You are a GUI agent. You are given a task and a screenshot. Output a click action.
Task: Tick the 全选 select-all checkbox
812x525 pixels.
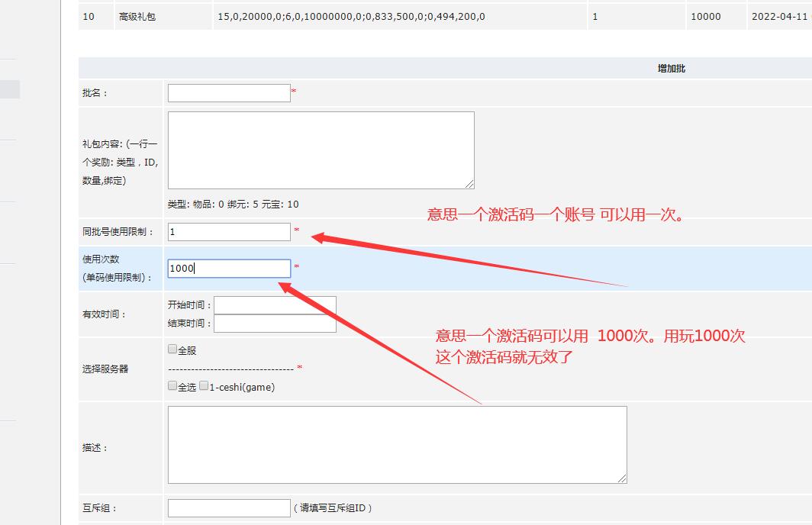[x=172, y=386]
